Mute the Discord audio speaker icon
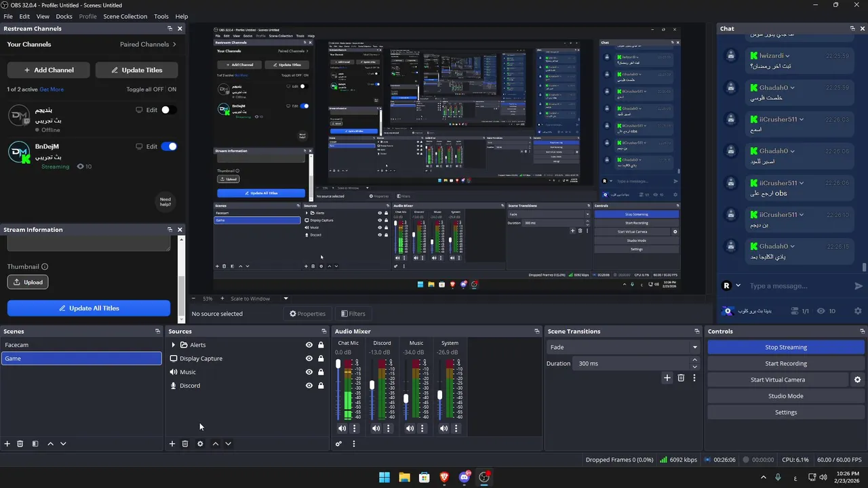The image size is (868, 488). (376, 428)
